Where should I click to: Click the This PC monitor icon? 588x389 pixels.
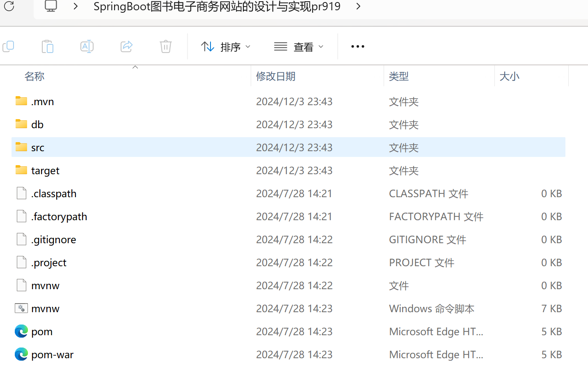click(51, 6)
